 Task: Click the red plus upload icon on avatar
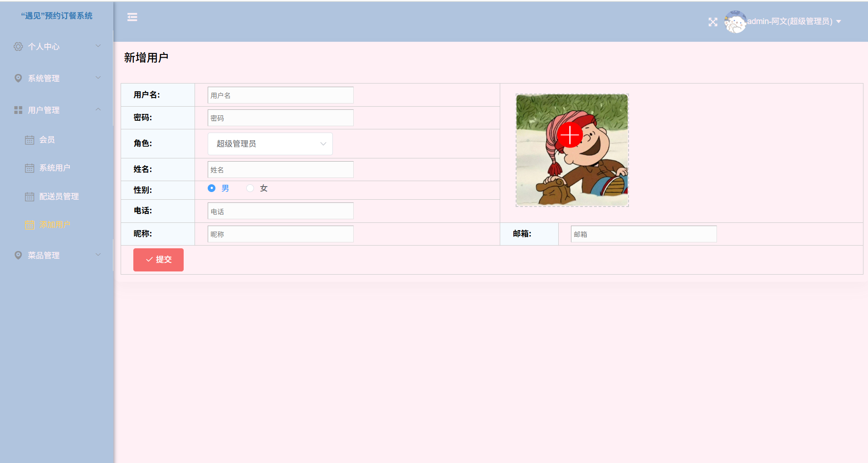570,135
